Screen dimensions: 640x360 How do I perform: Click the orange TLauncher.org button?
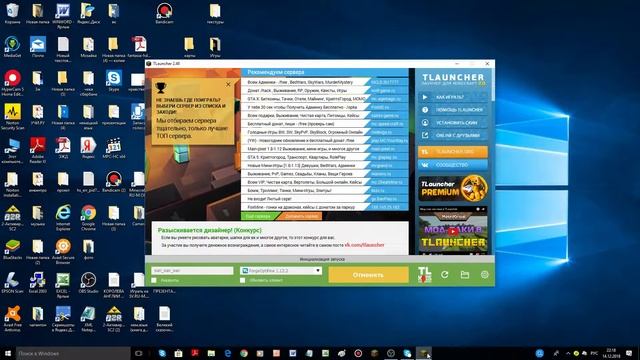click(453, 152)
